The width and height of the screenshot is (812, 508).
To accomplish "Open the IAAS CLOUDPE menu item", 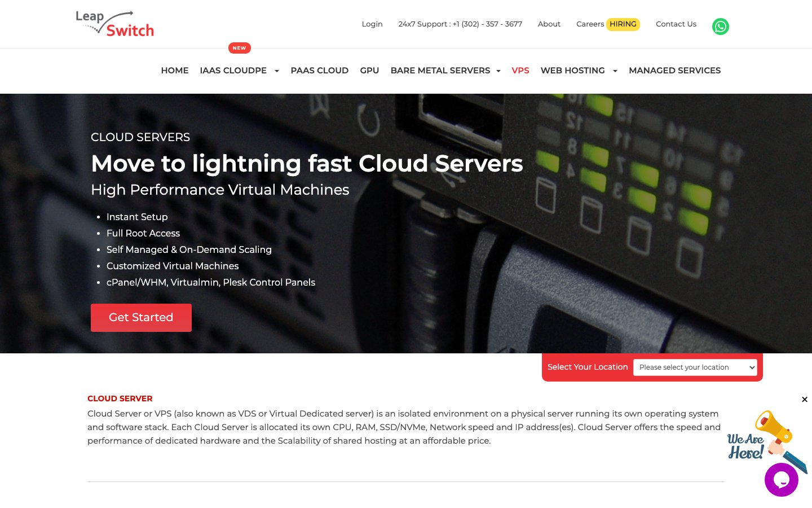I will point(233,71).
